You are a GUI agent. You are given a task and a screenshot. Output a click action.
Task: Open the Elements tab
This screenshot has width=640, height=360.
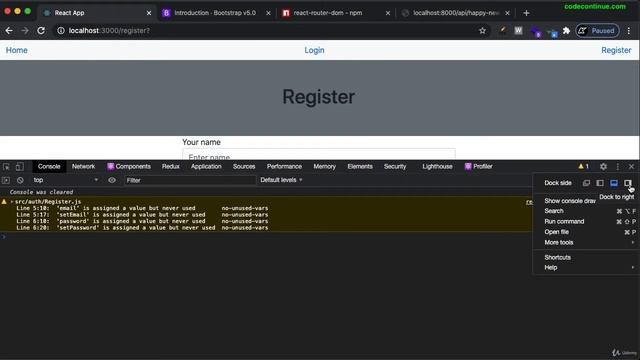[360, 167]
